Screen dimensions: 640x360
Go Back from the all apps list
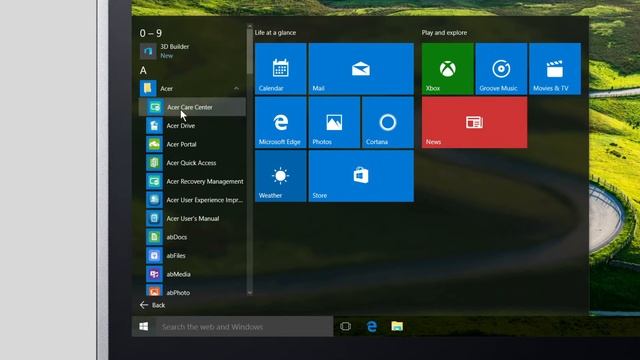click(x=152, y=305)
